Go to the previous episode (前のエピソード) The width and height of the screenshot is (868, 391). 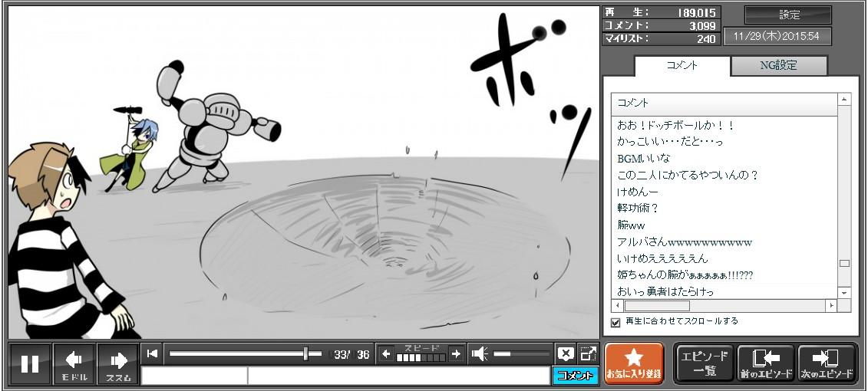point(765,363)
